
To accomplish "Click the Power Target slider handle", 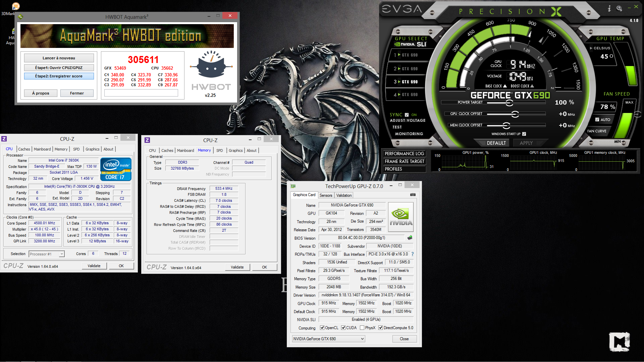I will click(x=509, y=103).
